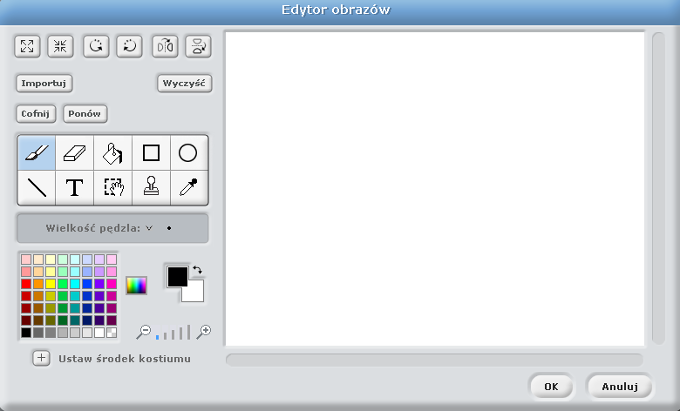Click the zoom in magnifier

coord(203,332)
